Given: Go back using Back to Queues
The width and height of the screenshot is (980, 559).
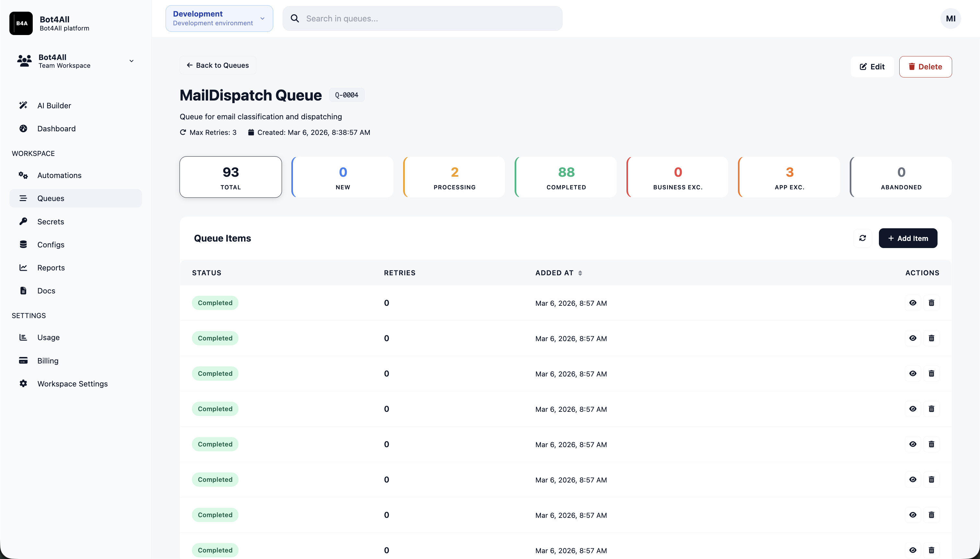Looking at the screenshot, I should coord(217,65).
